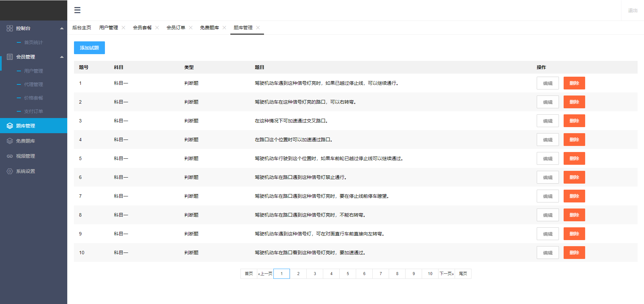Image resolution: width=644 pixels, height=304 pixels.
Task: Collapse the 控制台 menu arrow
Action: click(62, 28)
